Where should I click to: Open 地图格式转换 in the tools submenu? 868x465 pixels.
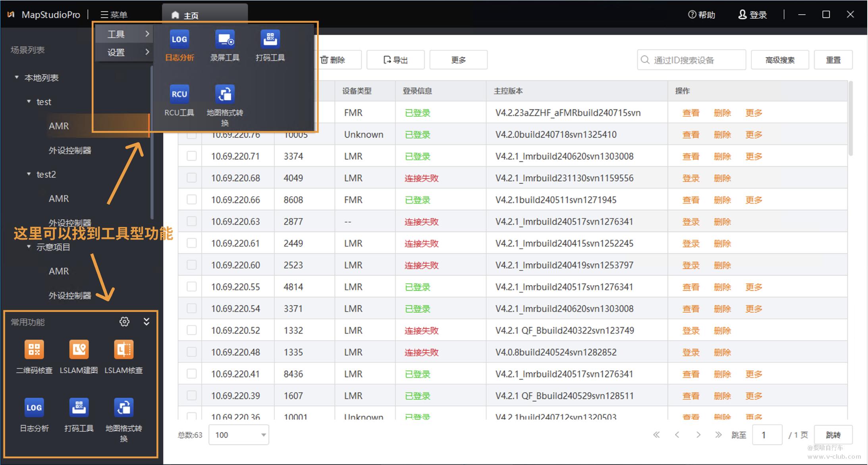(225, 105)
